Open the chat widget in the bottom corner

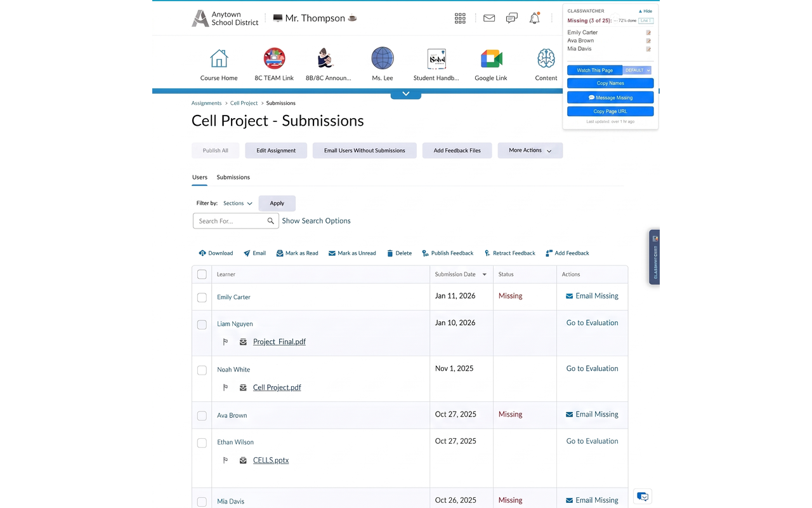coord(643,497)
